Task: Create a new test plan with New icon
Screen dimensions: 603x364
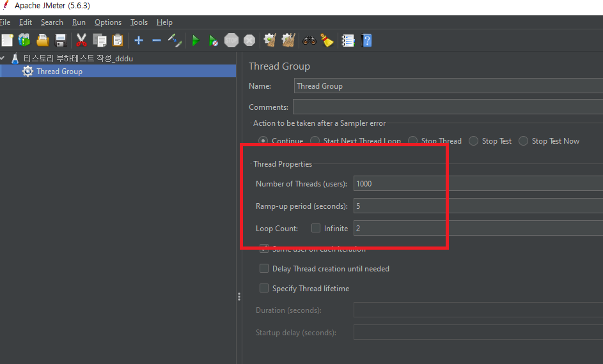Action: pos(7,40)
